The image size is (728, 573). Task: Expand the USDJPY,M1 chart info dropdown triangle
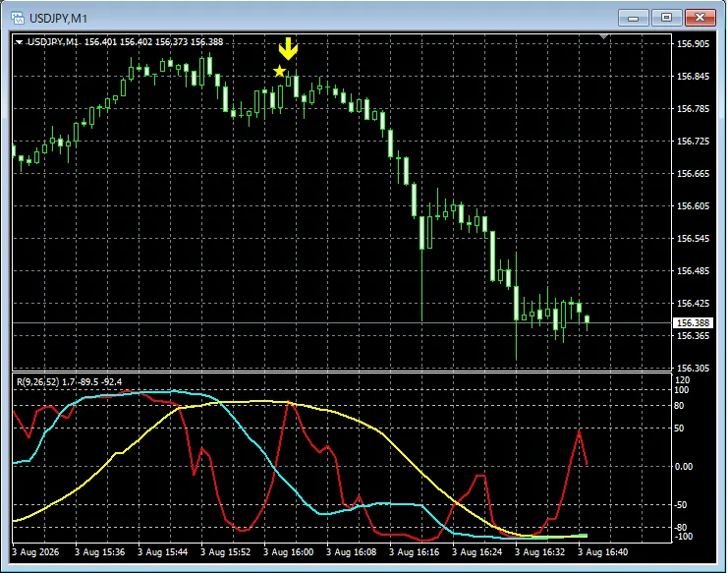(x=19, y=42)
